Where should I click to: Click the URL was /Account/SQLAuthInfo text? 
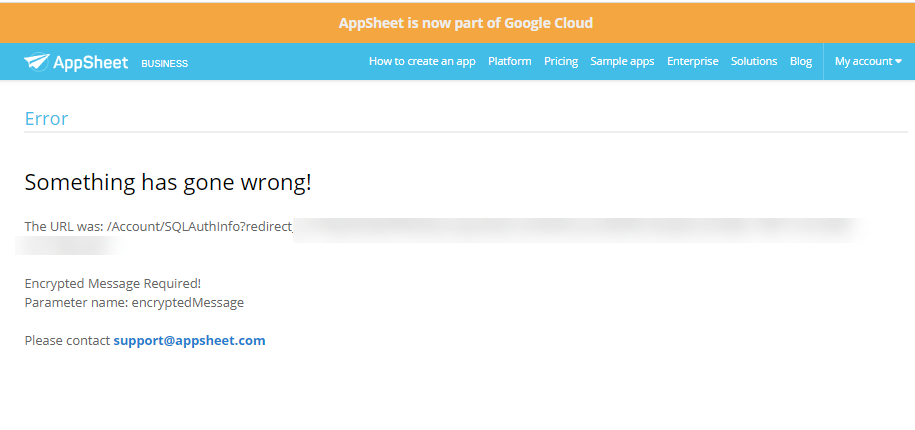158,226
